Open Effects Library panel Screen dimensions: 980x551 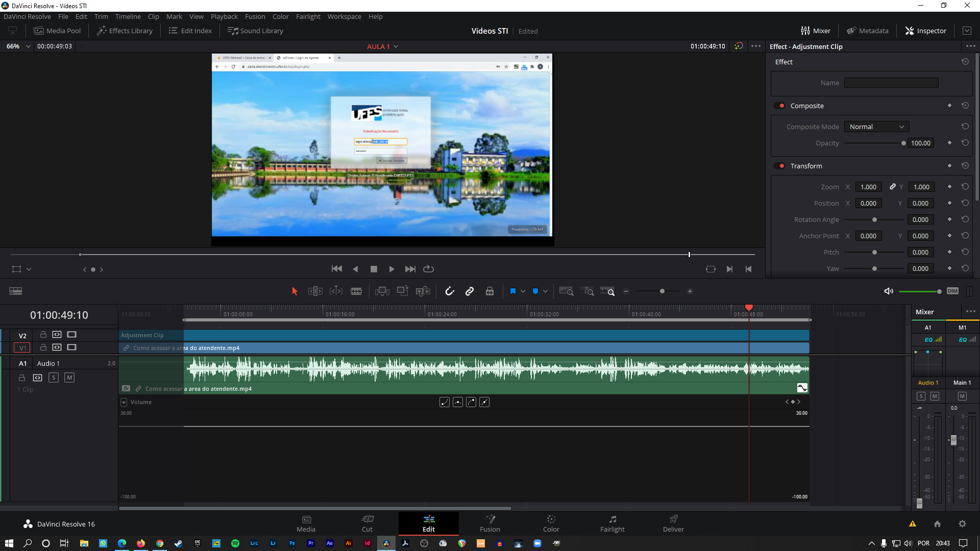[125, 31]
